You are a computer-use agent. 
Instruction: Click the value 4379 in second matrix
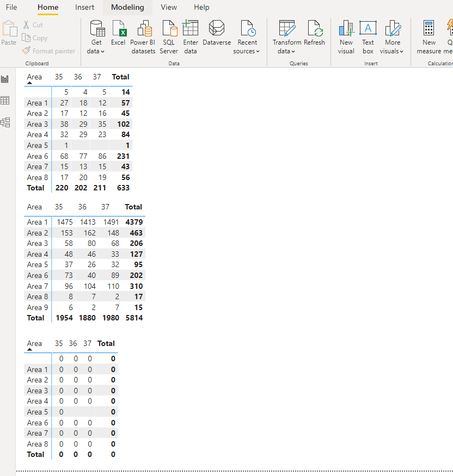click(134, 222)
